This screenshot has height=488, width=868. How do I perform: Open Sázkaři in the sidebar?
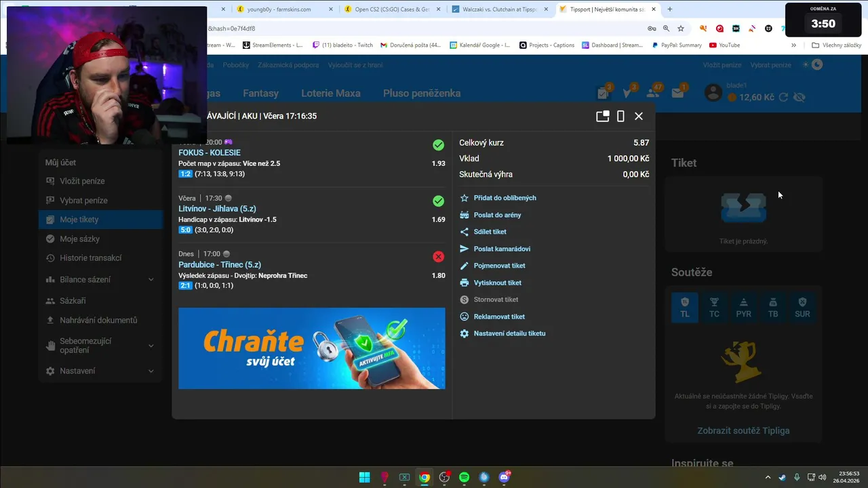pyautogui.click(x=100, y=301)
